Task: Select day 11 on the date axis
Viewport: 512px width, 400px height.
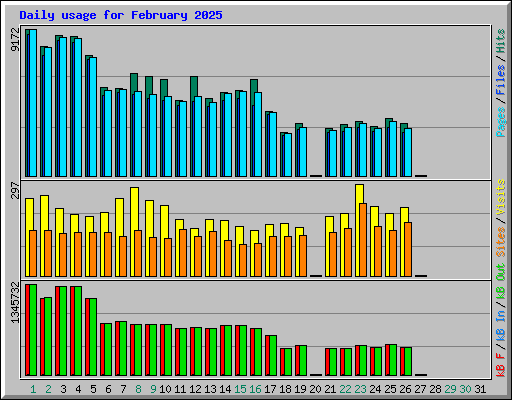Action: click(180, 389)
